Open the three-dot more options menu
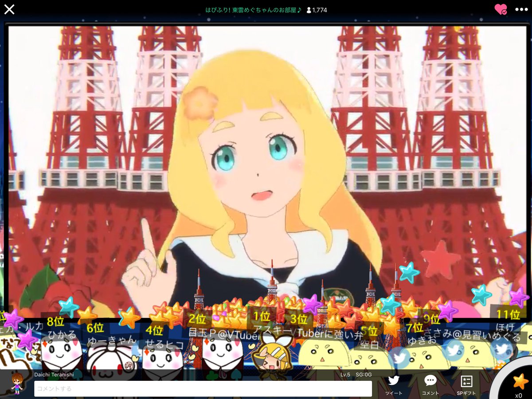The width and height of the screenshot is (532, 399). [521, 9]
